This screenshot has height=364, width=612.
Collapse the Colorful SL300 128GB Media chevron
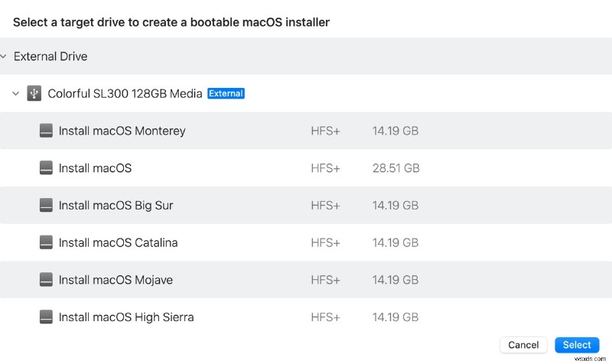pos(15,93)
